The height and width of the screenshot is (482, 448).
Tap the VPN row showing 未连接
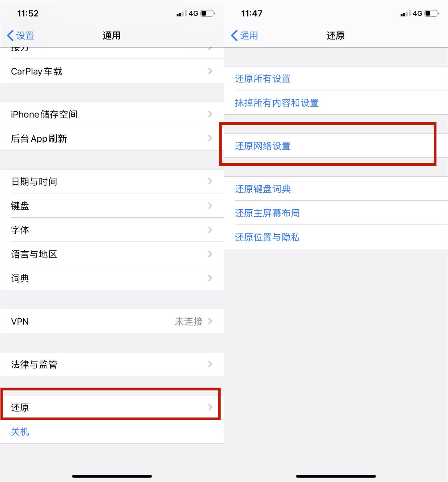(x=112, y=321)
